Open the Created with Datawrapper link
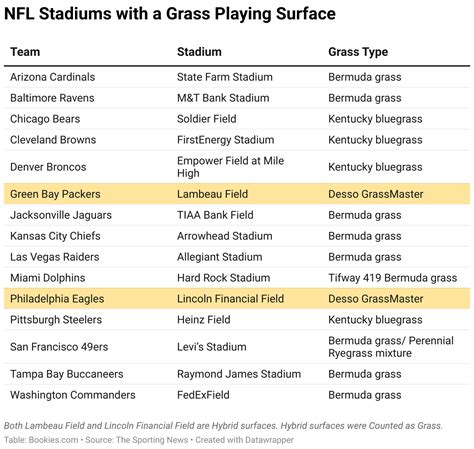 244,440
